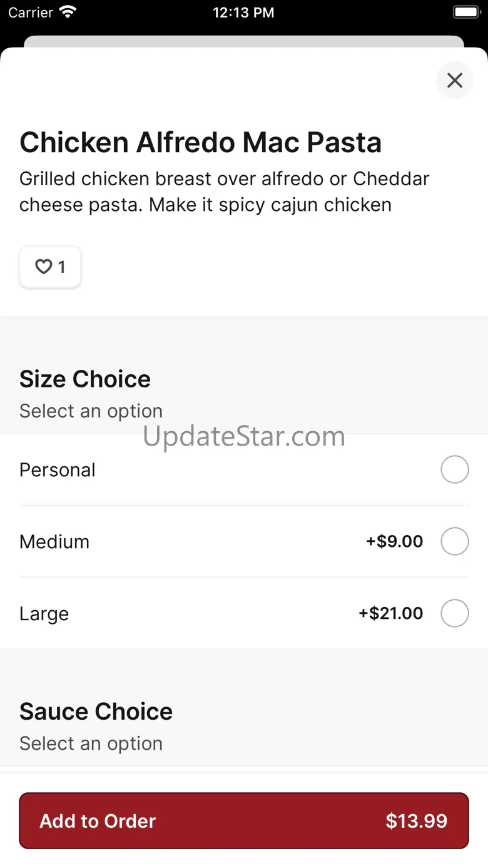
Task: Choose the Medium size radio button
Action: [454, 541]
